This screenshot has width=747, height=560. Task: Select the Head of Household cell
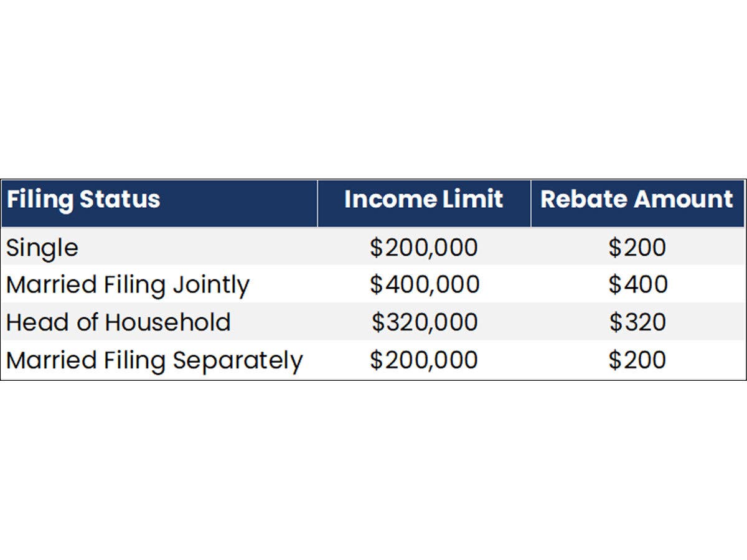pyautogui.click(x=118, y=322)
